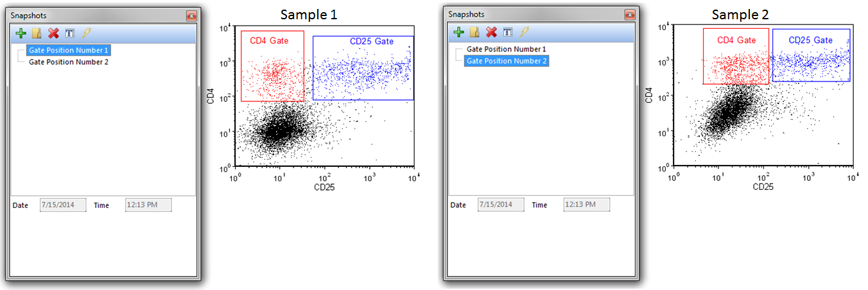This screenshot has width=868, height=290.
Task: Close the right Snapshots window
Action: (x=629, y=14)
